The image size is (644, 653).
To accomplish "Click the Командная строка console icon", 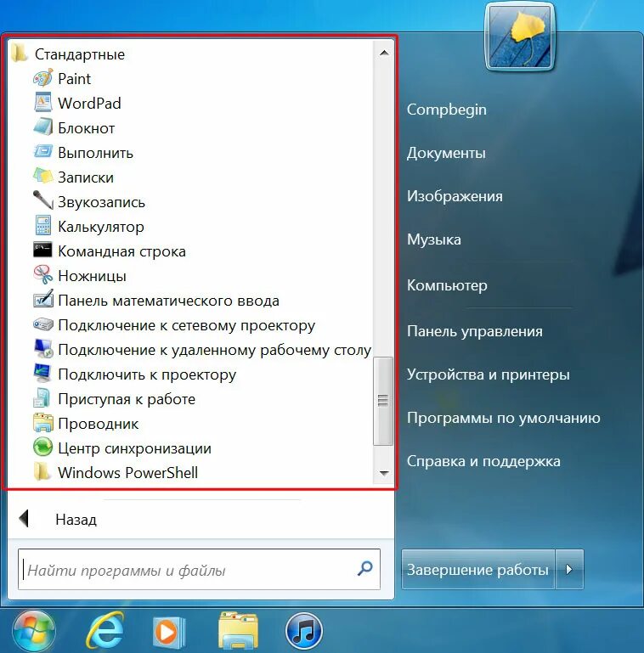I will (42, 250).
